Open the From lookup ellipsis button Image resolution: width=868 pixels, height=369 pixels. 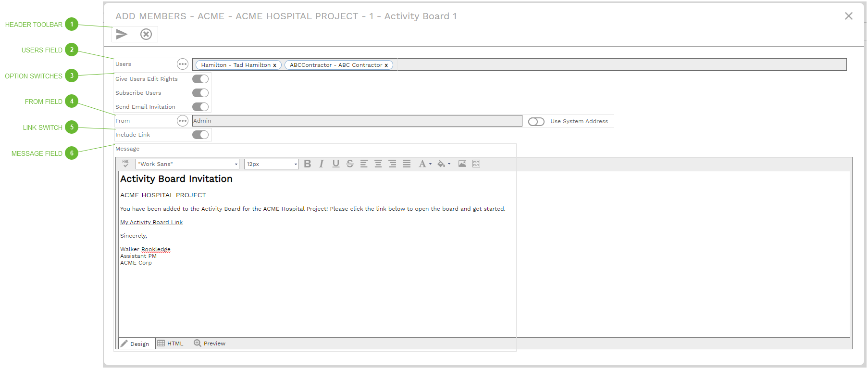pyautogui.click(x=183, y=121)
